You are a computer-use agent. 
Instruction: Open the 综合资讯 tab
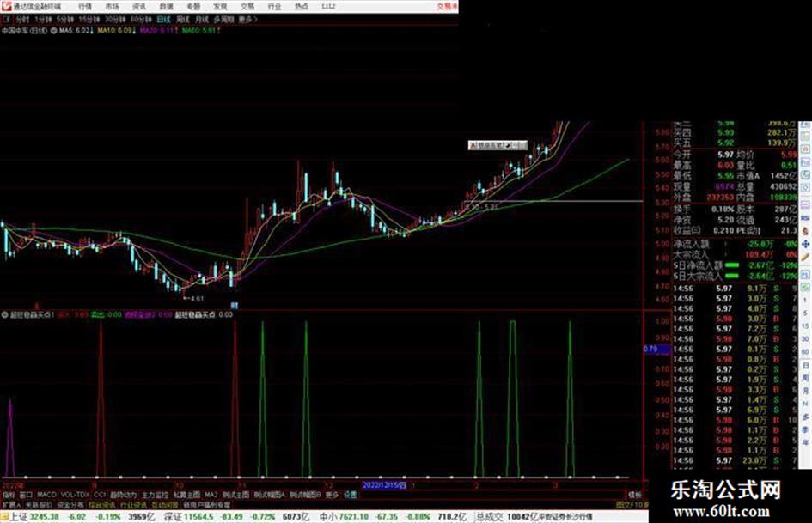click(x=102, y=504)
